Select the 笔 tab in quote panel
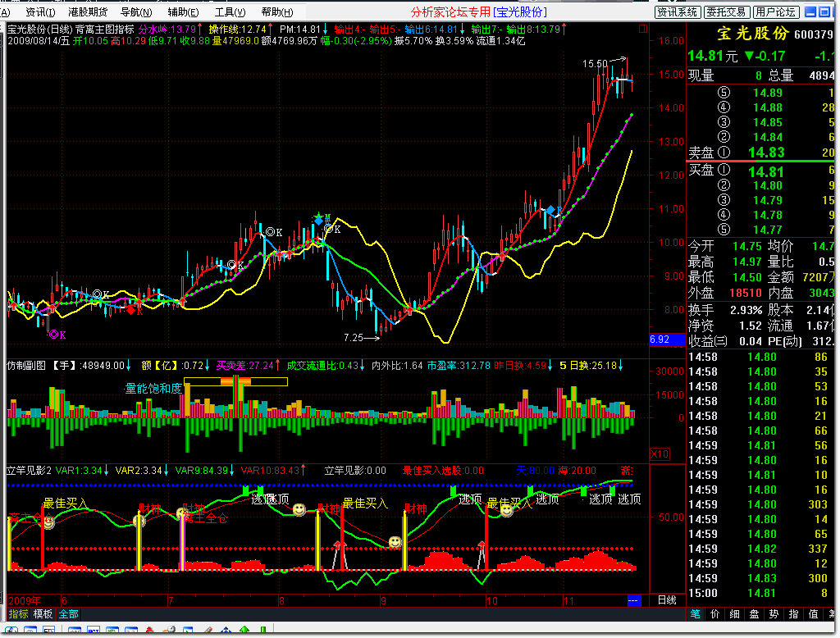This screenshot has width=840, height=638. pos(695,614)
